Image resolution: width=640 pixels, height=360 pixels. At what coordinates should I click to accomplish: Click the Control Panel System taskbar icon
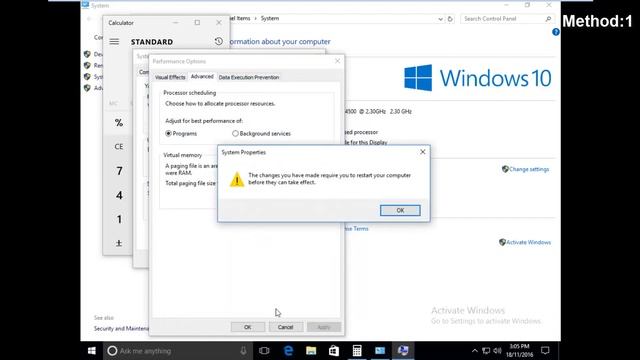click(380, 351)
